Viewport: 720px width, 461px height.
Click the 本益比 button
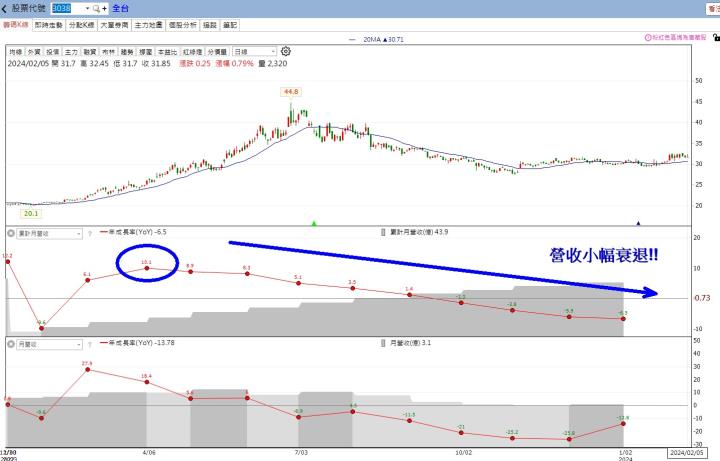164,51
